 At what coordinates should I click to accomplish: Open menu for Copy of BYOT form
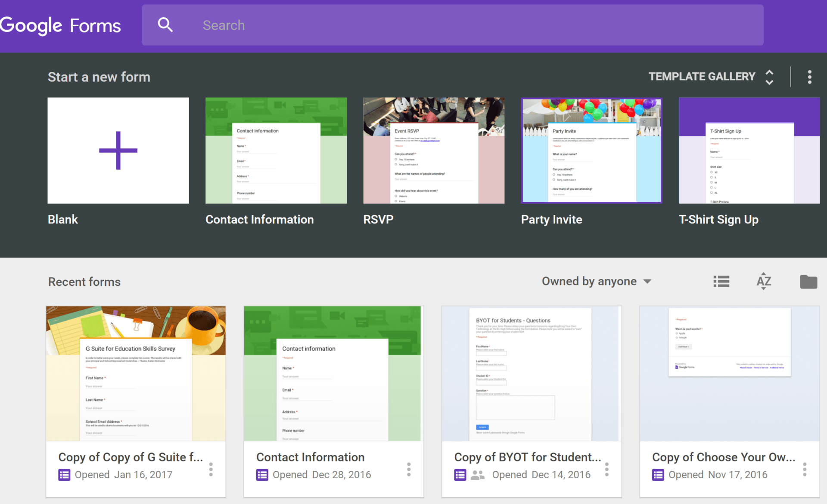click(x=606, y=469)
